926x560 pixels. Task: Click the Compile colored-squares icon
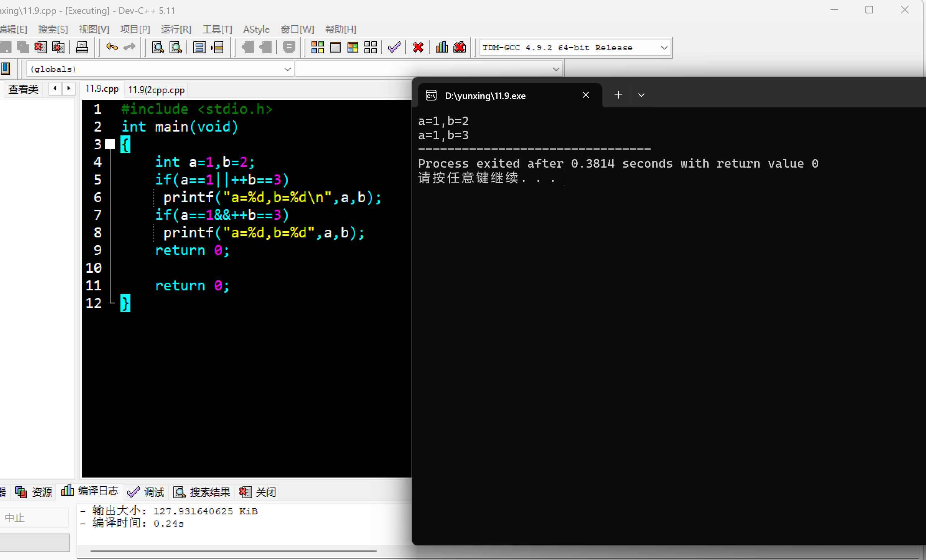click(x=317, y=48)
